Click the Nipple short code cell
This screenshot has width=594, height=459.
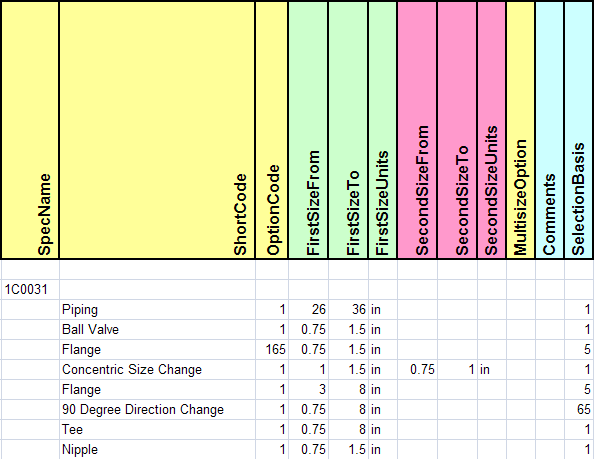[x=157, y=450]
